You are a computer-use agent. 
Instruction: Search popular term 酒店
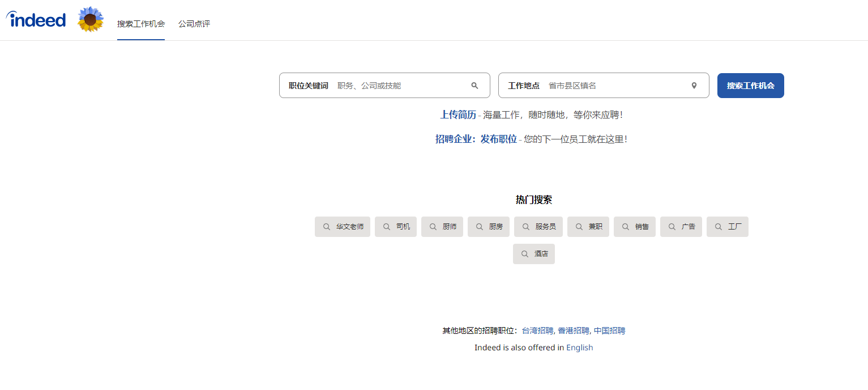(534, 254)
